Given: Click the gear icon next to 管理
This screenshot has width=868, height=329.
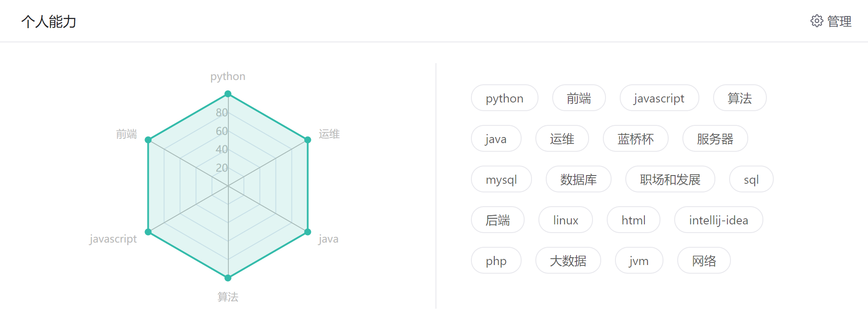Looking at the screenshot, I should [x=817, y=21].
